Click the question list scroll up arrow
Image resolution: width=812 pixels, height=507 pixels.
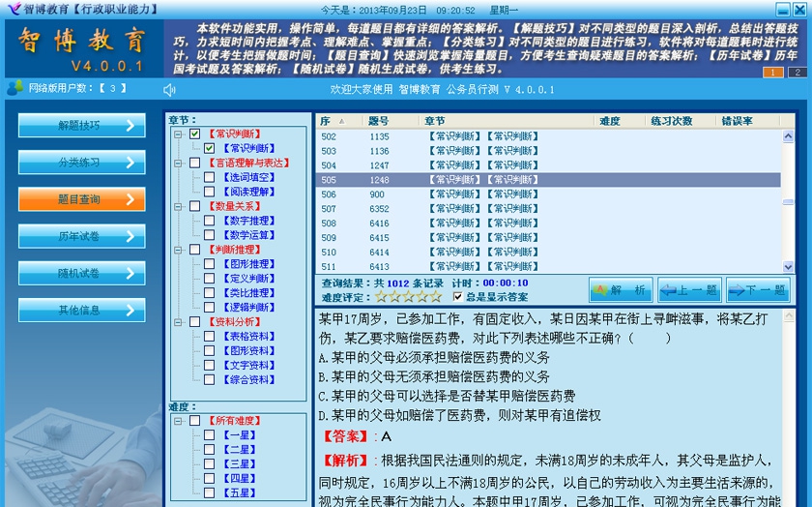(x=788, y=136)
